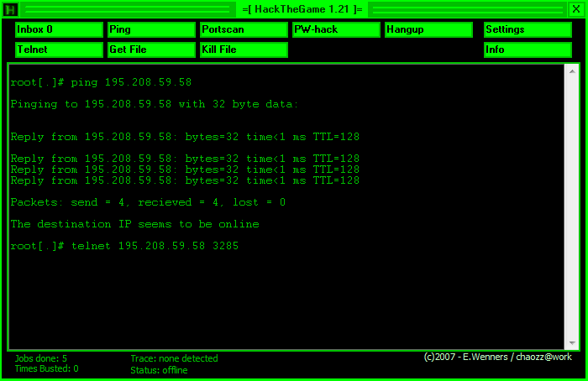Click the 'Packets: send = 4' summary line
This screenshot has width=588, height=381.
148,202
